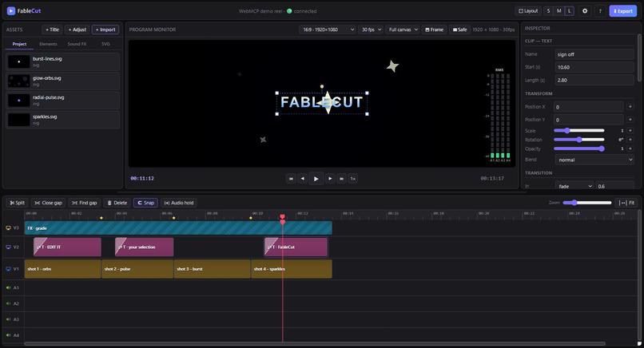Image resolution: width=644 pixels, height=348 pixels.
Task: Select the shot 3 - burst clip
Action: 213,269
